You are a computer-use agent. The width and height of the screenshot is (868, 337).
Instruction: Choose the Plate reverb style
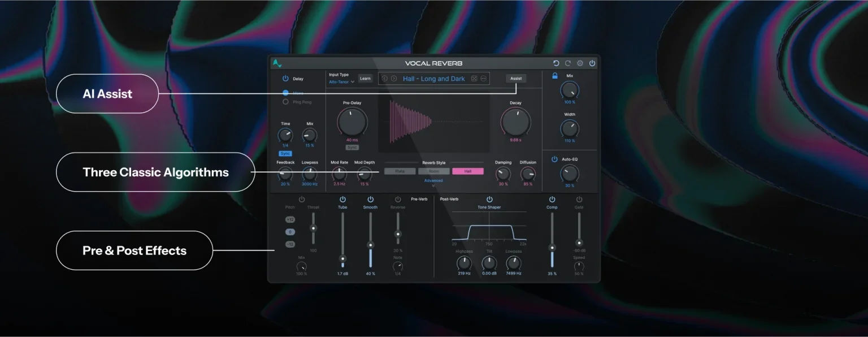(x=400, y=171)
